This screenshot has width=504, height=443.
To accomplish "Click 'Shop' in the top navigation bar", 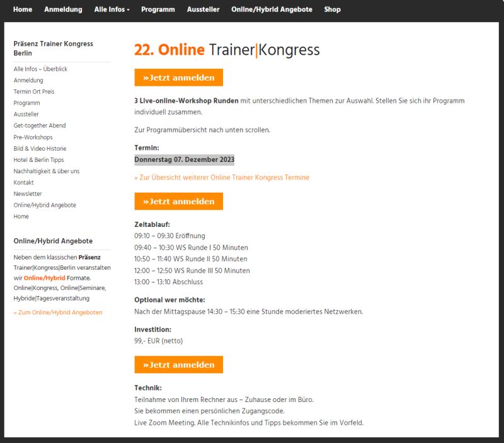I will tap(332, 9).
